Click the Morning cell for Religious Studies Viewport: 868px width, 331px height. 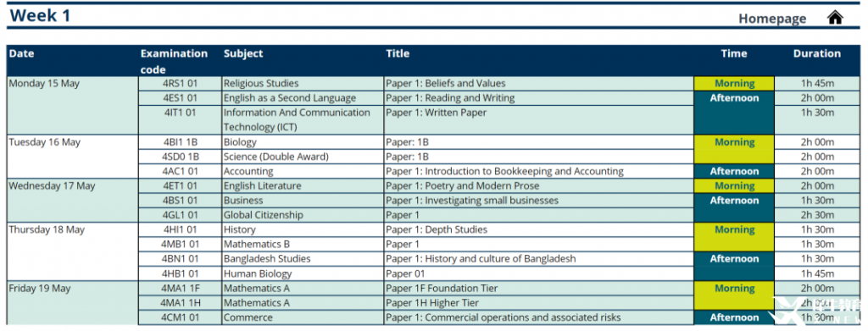(x=734, y=84)
